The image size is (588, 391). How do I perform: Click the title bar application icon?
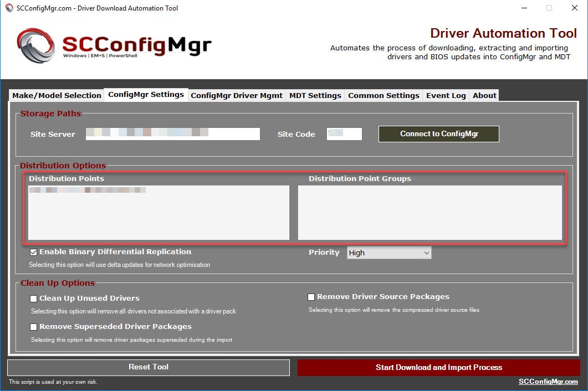coord(9,8)
